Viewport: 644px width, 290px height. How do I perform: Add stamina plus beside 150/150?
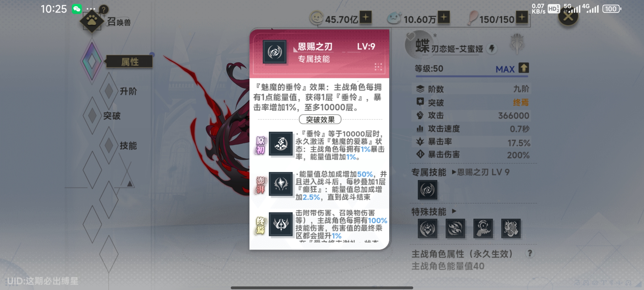[522, 17]
